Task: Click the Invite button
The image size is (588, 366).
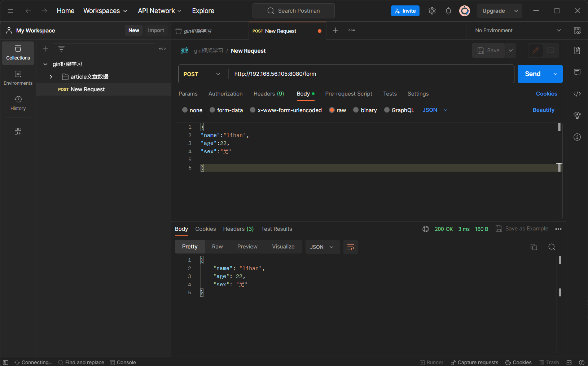Action: tap(405, 11)
